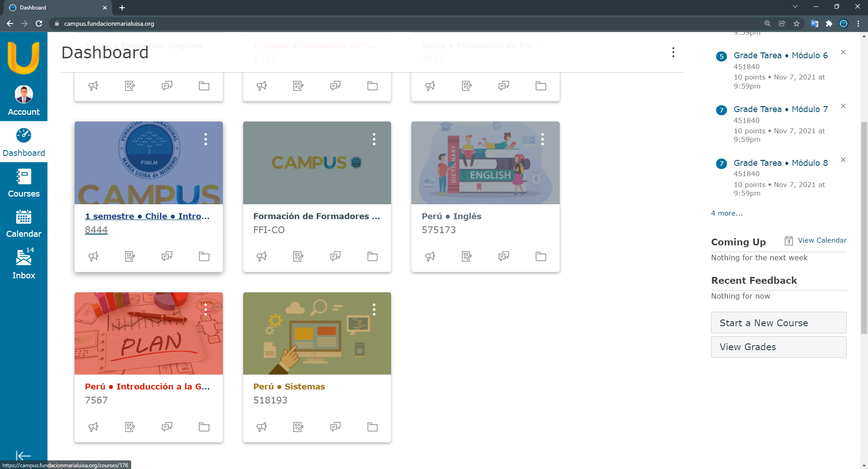Open files folder icon on Chile Intro card
868x469 pixels.
[x=204, y=257]
